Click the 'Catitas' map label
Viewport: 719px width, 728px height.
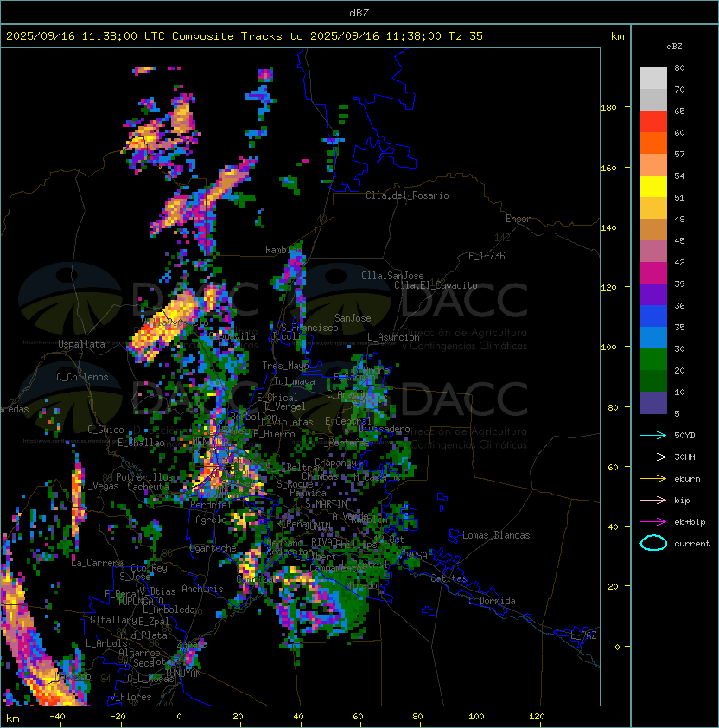pyautogui.click(x=449, y=578)
